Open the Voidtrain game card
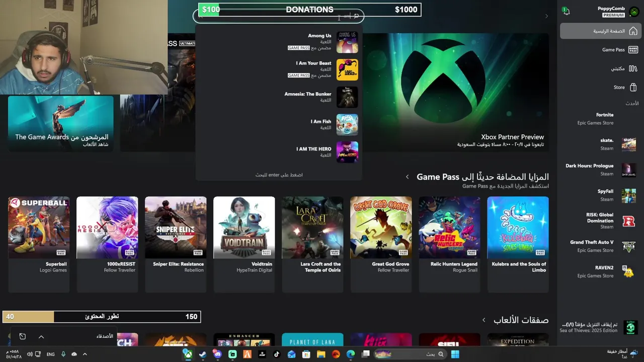The width and height of the screenshot is (644, 362). 244,244
